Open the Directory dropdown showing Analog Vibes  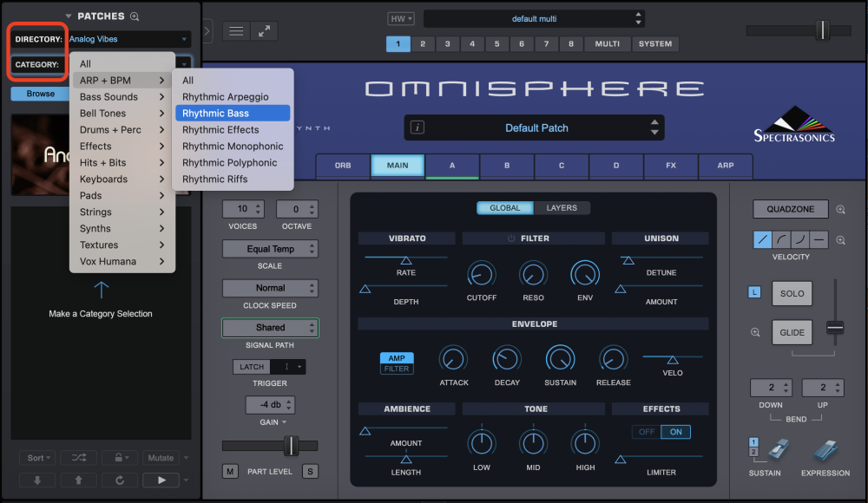point(128,39)
